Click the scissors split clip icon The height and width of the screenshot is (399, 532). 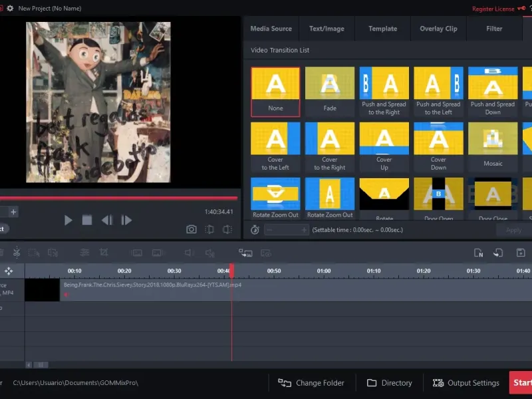[17, 253]
